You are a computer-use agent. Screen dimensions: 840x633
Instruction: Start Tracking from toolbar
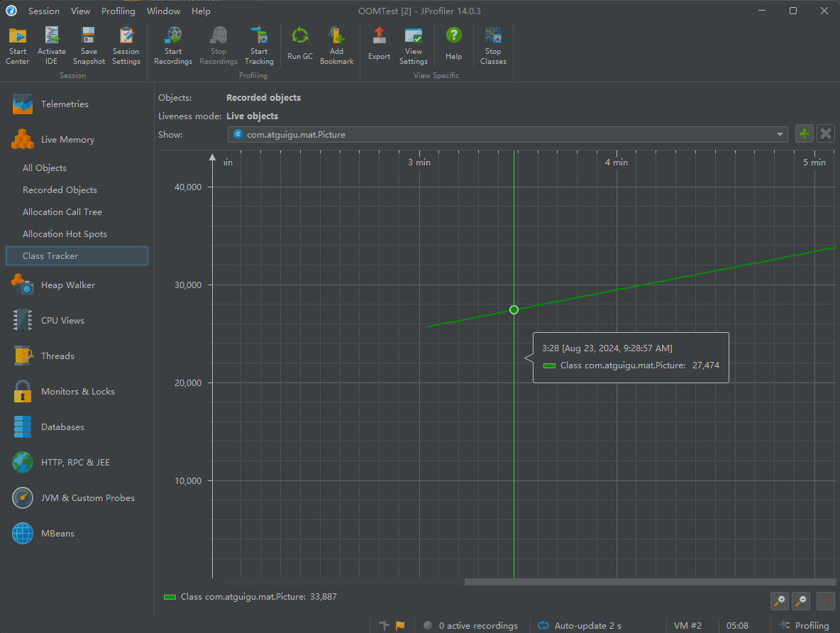259,46
